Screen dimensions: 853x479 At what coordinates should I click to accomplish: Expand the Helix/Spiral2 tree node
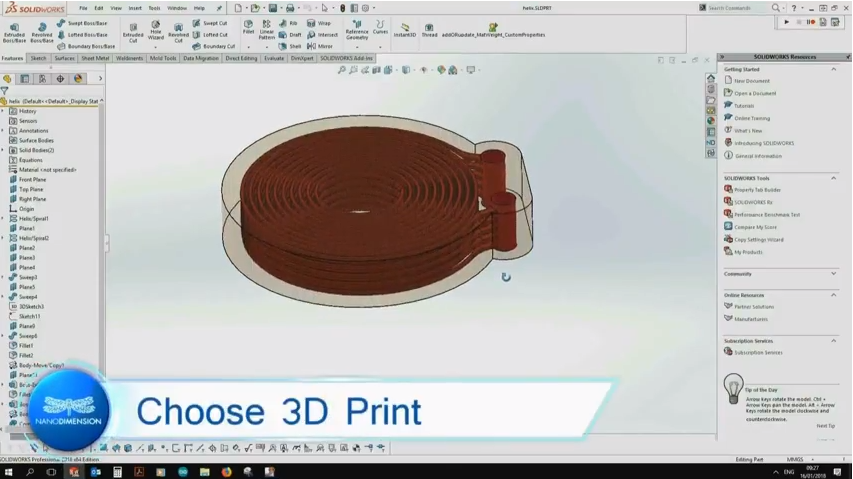point(3,238)
